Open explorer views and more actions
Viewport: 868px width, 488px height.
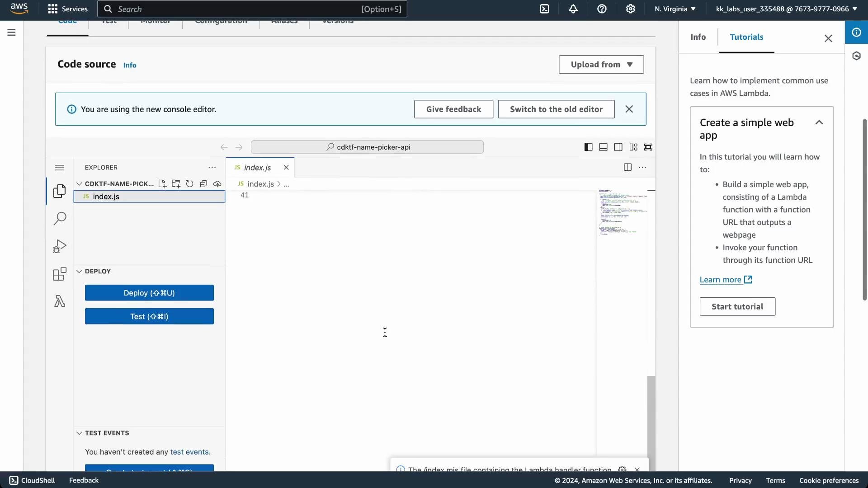point(212,168)
